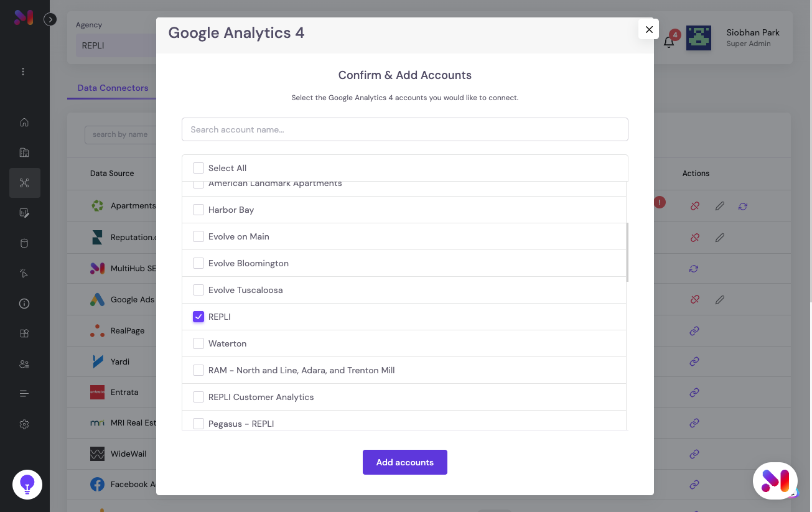Open the three-dot sidebar menu
The height and width of the screenshot is (512, 812).
(x=23, y=72)
